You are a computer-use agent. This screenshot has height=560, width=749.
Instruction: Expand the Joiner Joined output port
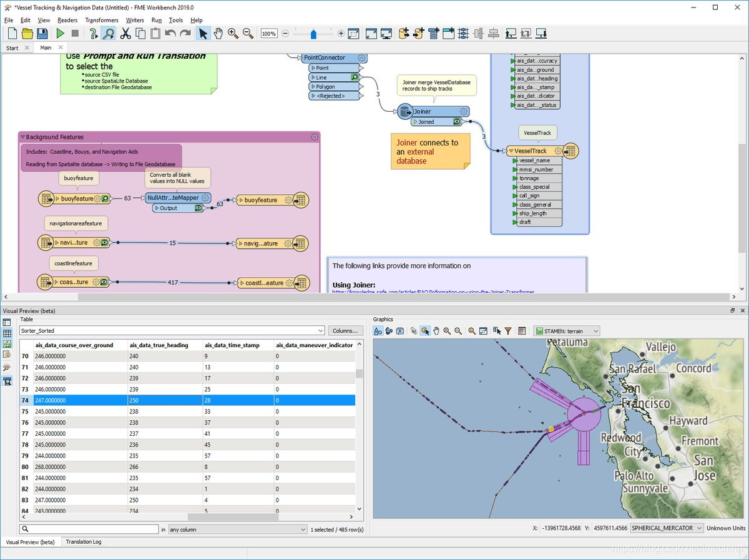coord(414,122)
